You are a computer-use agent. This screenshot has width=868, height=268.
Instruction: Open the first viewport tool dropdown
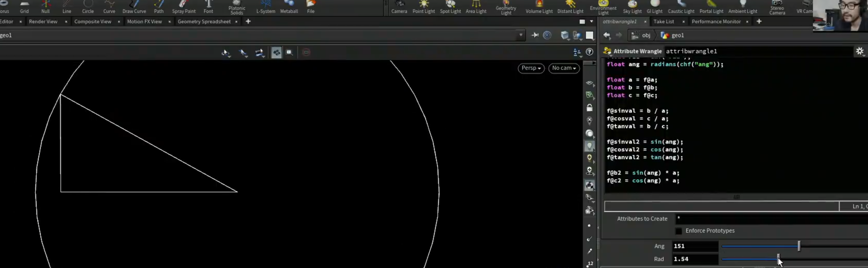point(226,52)
